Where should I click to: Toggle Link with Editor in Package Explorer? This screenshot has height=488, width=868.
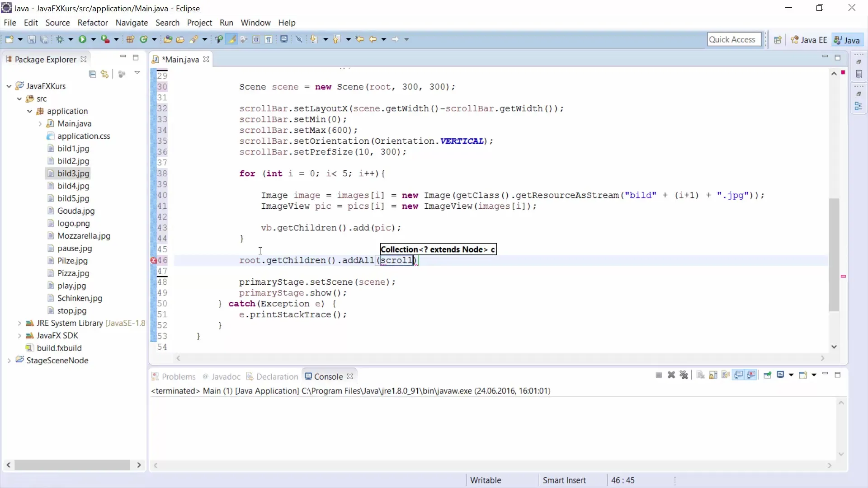[x=105, y=74]
